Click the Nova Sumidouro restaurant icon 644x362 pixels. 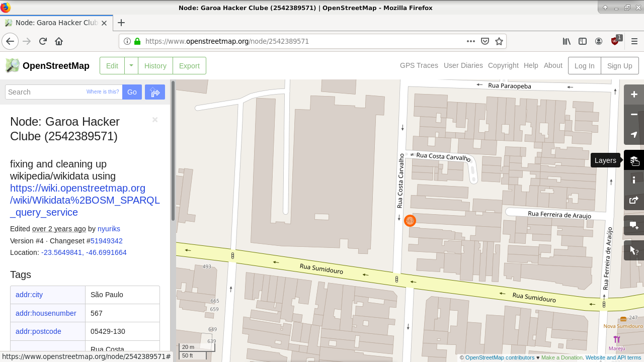coord(623,318)
